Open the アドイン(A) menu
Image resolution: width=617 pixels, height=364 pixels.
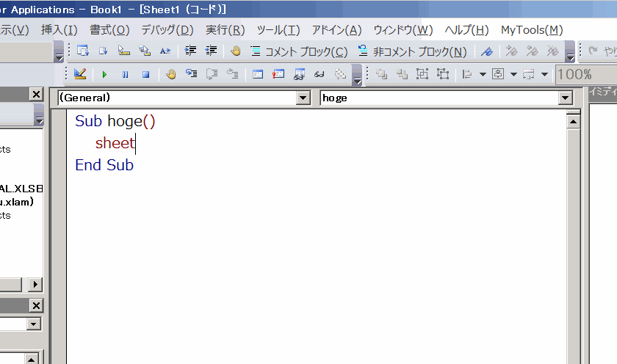pyautogui.click(x=336, y=30)
